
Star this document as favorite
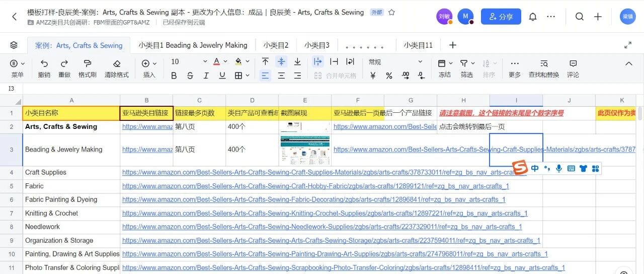(x=392, y=12)
